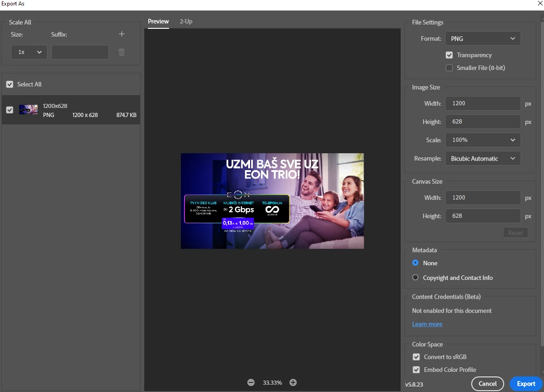Click the 33.33% zoom level text
The height and width of the screenshot is (392, 544).
272,383
